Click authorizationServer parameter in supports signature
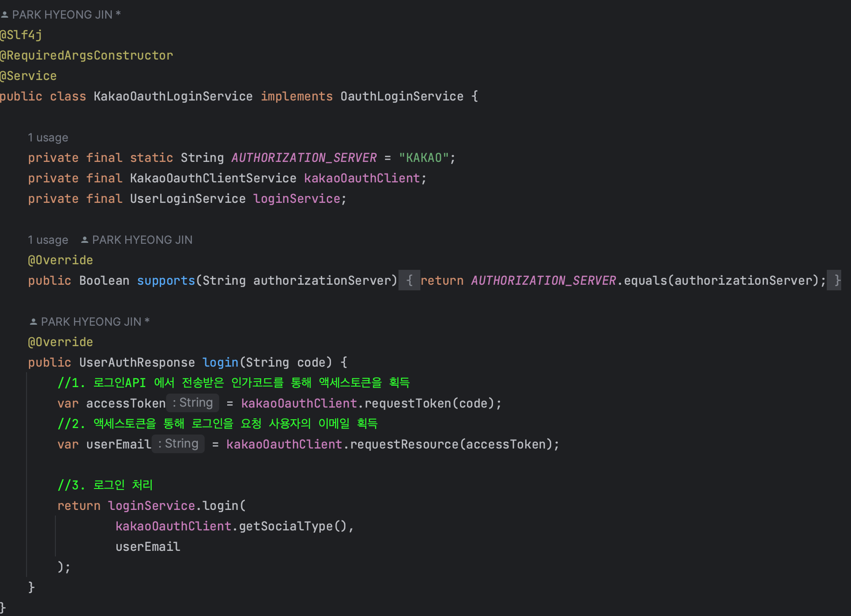851x616 pixels. coord(322,281)
